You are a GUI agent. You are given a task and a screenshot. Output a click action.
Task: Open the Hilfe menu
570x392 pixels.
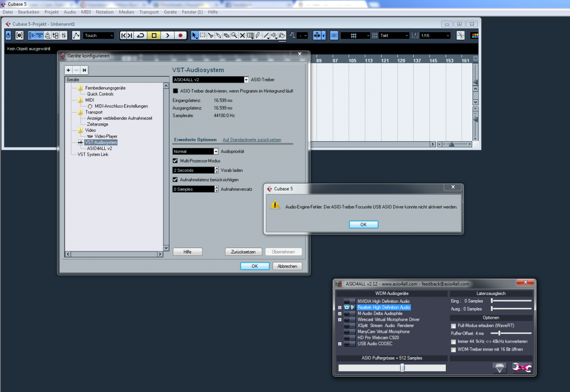tap(213, 12)
